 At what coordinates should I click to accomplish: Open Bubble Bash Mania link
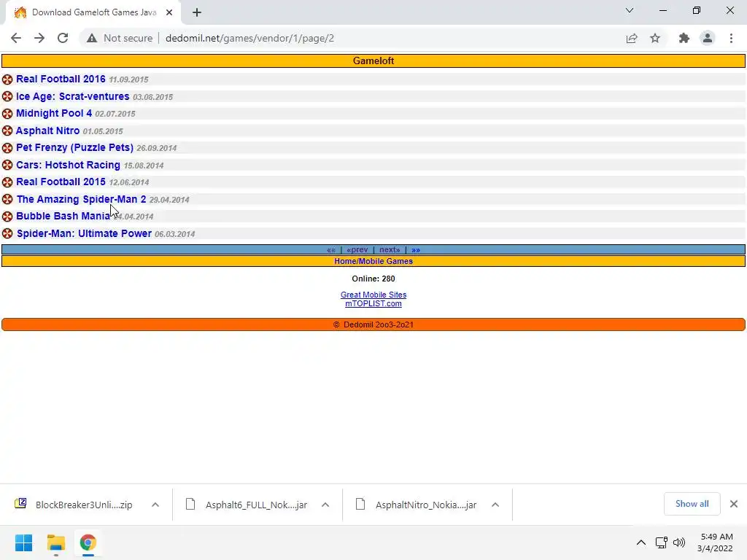[x=63, y=216]
